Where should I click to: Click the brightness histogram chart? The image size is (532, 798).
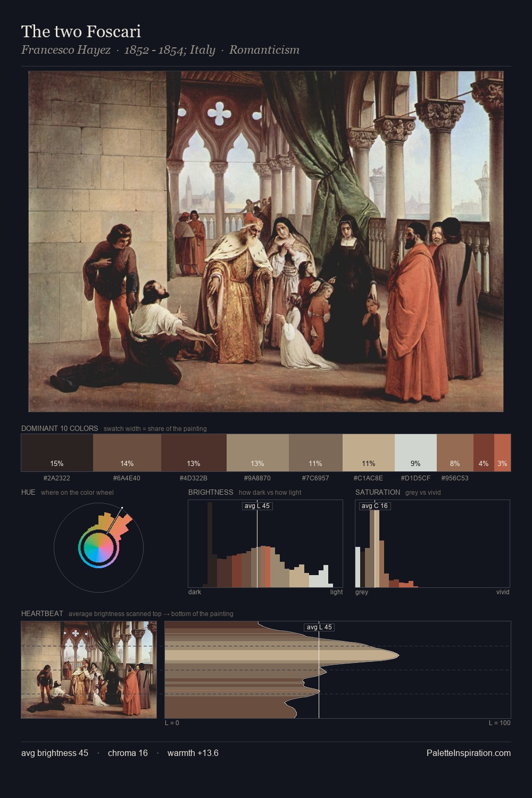point(265,544)
